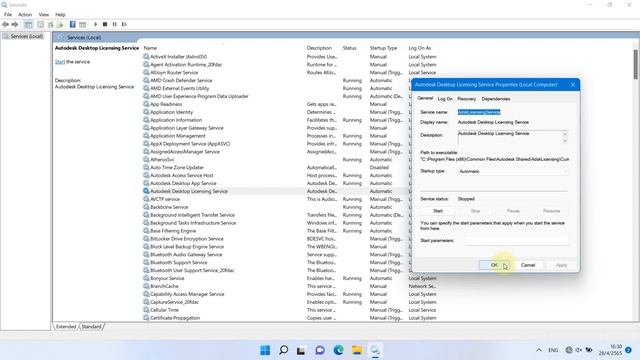Click the gear icon of ActiveX Installer (AxInstSV)
The width and height of the screenshot is (640, 360).
146,56
